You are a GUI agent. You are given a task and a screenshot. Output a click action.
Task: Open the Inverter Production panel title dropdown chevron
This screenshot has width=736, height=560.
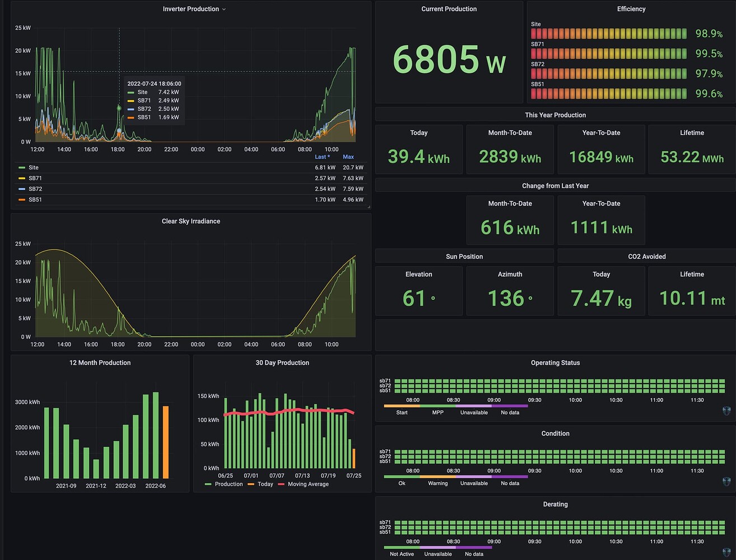point(224,10)
